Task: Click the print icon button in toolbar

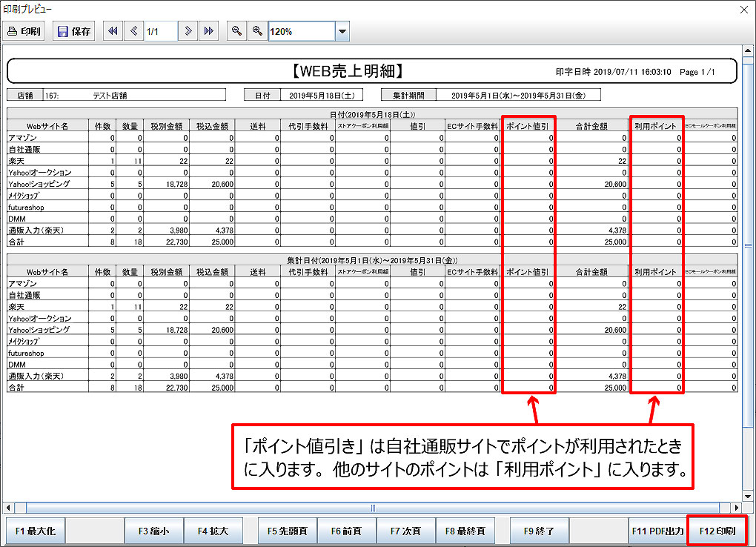Action: coord(24,31)
